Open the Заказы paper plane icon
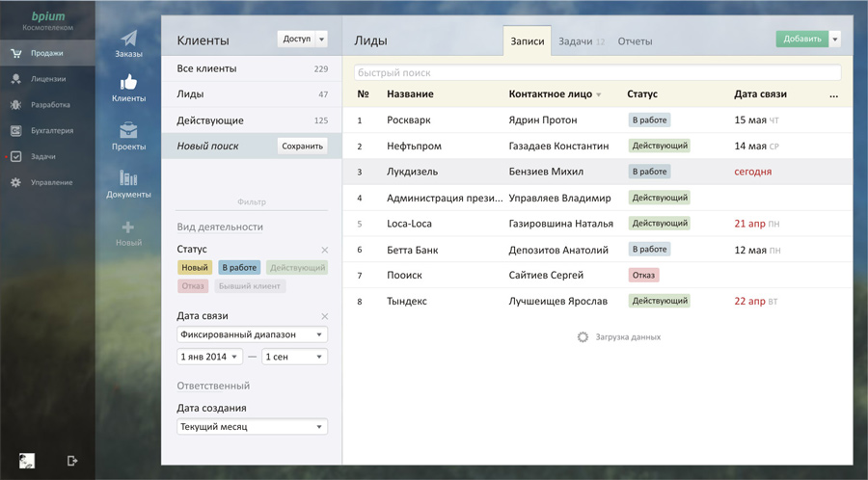Viewport: 868px width, 480px height. (128, 39)
